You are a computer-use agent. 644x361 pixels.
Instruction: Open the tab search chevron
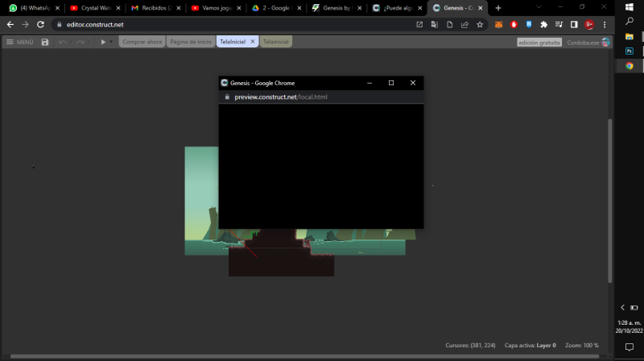pos(539,7)
